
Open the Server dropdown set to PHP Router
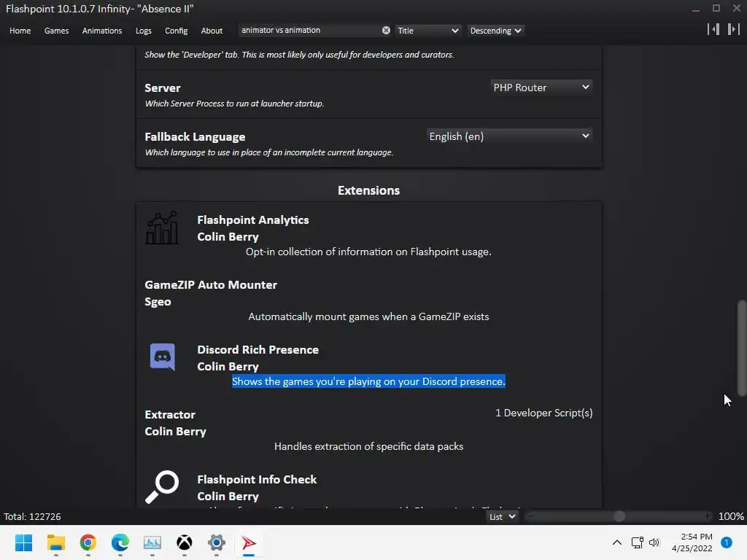(x=542, y=87)
